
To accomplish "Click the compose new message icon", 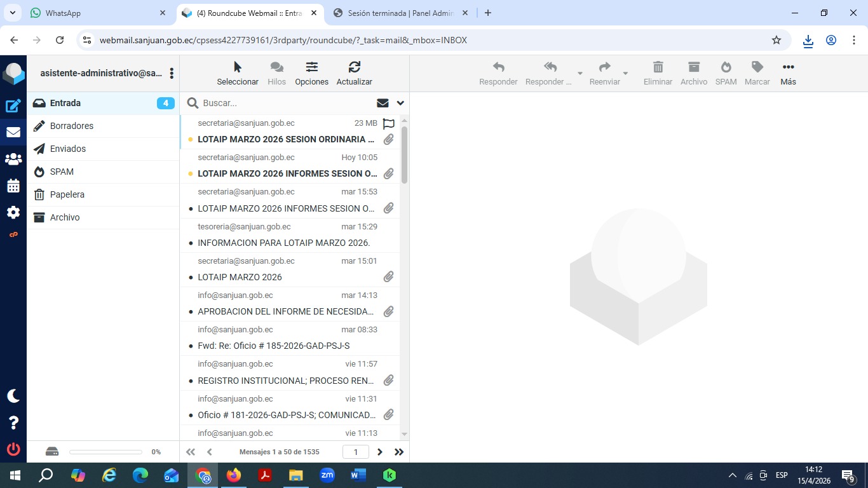I will pyautogui.click(x=13, y=106).
